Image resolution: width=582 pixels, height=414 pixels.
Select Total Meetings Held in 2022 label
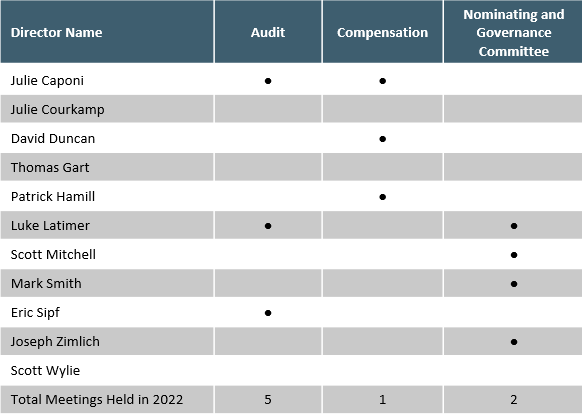[97, 400]
